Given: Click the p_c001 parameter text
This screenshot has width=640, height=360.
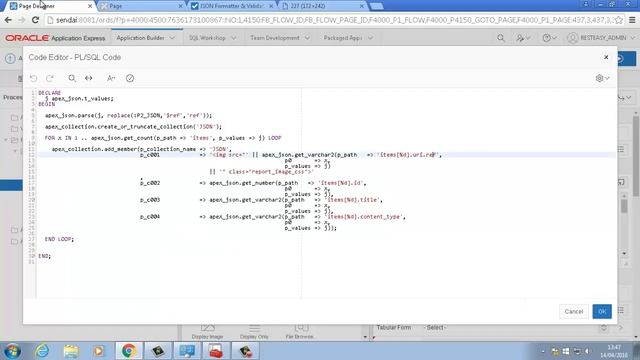Looking at the screenshot, I should click(x=150, y=155).
